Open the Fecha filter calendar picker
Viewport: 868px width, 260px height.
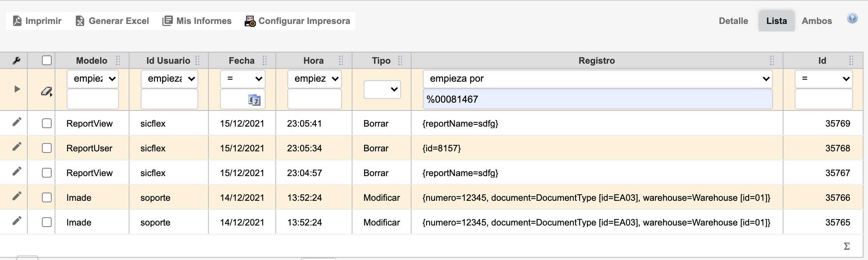(x=254, y=100)
